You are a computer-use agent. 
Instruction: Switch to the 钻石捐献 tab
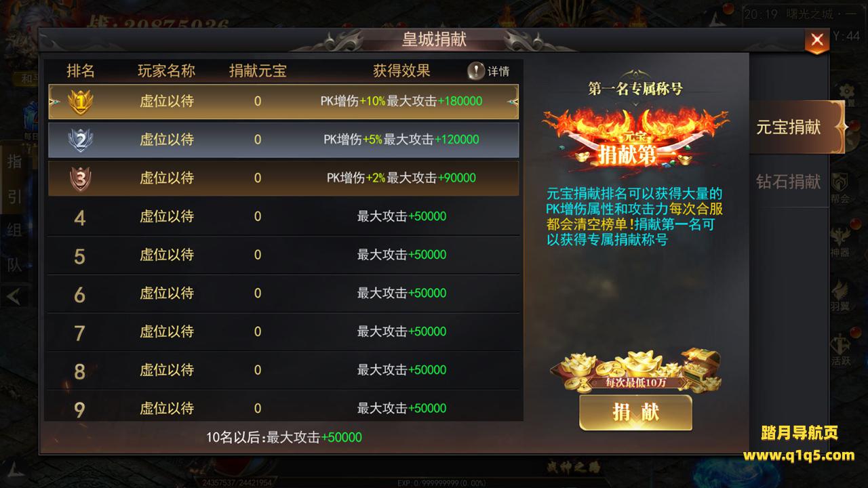[789, 182]
